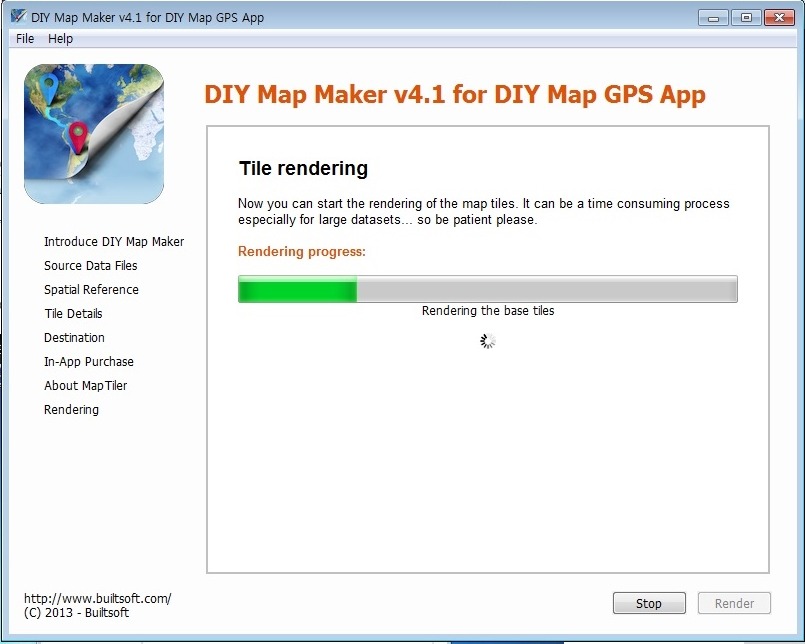Open the Help menu
The width and height of the screenshot is (805, 644).
click(x=61, y=39)
